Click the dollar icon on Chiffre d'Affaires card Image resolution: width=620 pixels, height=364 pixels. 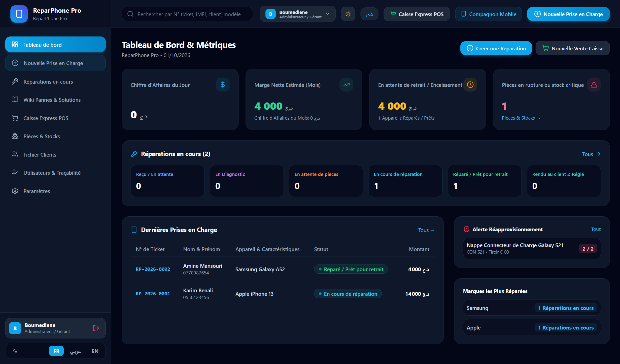pos(223,85)
